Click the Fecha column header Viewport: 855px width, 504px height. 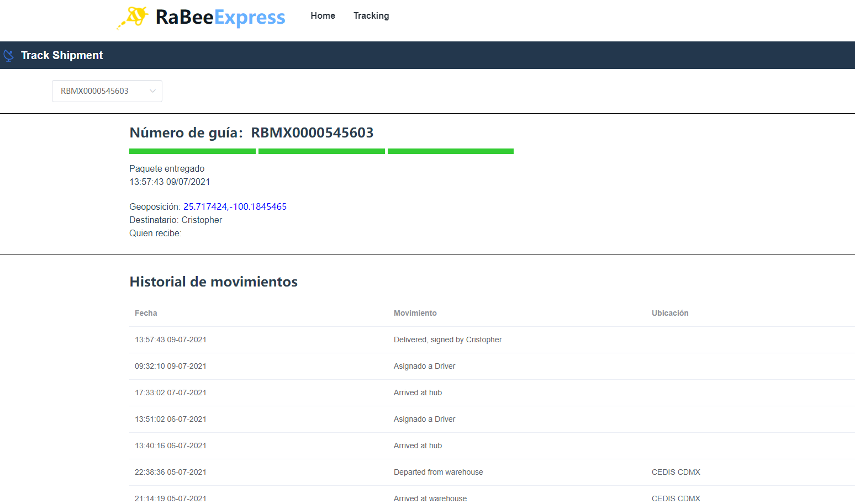point(146,313)
